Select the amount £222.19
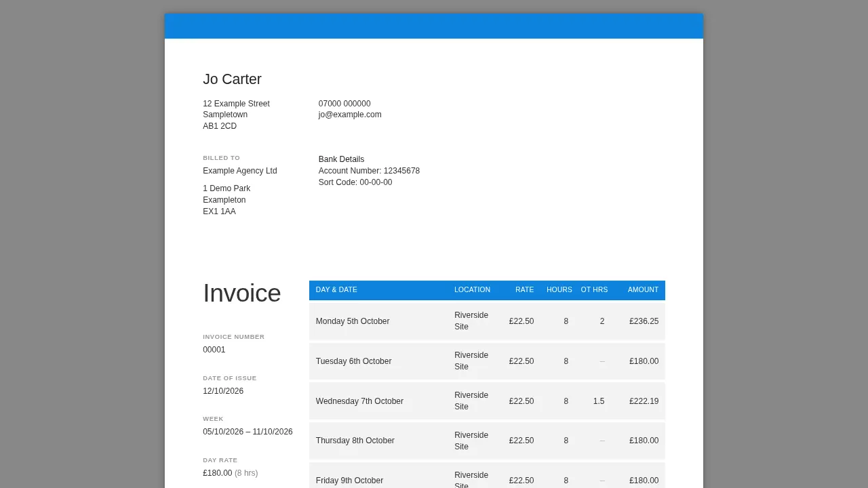 click(644, 401)
